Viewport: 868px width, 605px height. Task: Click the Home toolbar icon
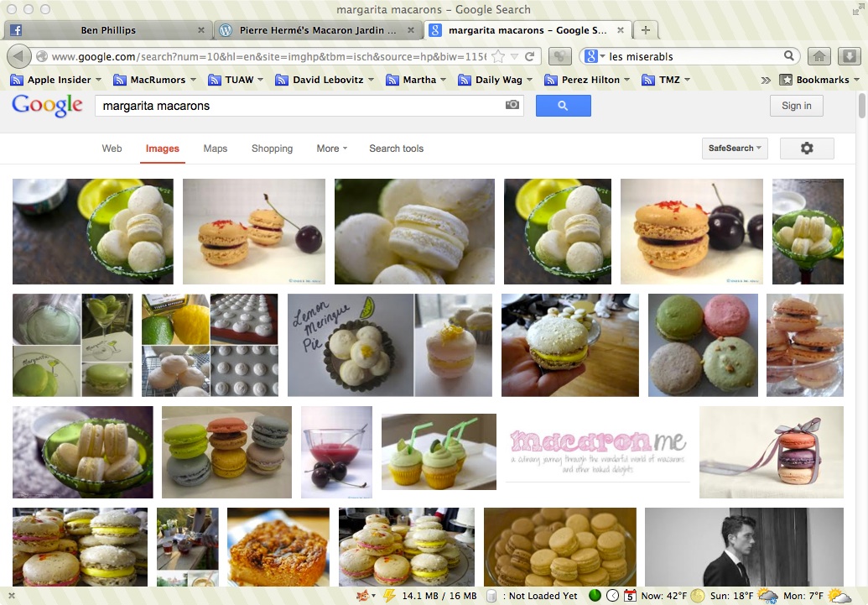pyautogui.click(x=819, y=56)
